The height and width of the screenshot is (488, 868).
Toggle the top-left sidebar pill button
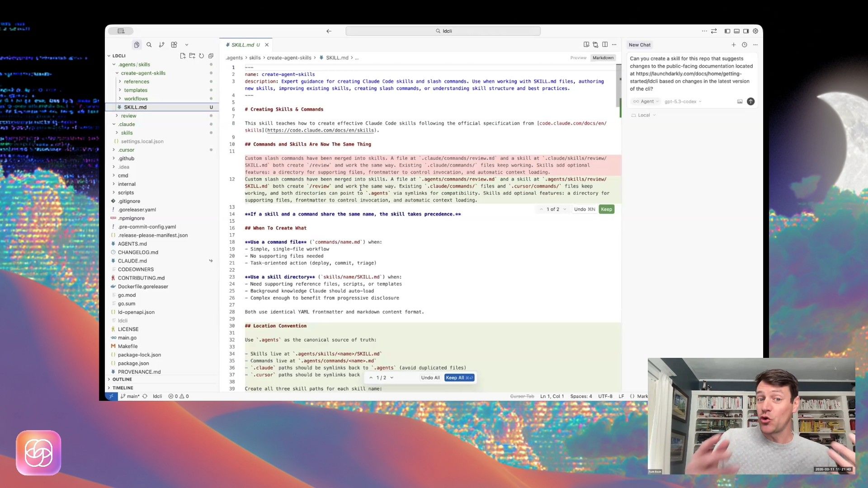tap(121, 31)
